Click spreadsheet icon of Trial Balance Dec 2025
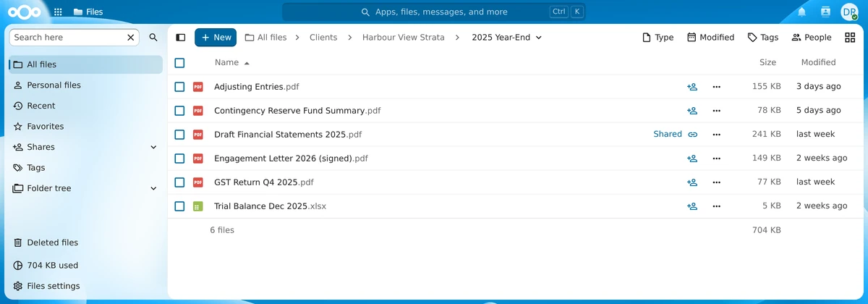The height and width of the screenshot is (304, 868). coord(198,206)
